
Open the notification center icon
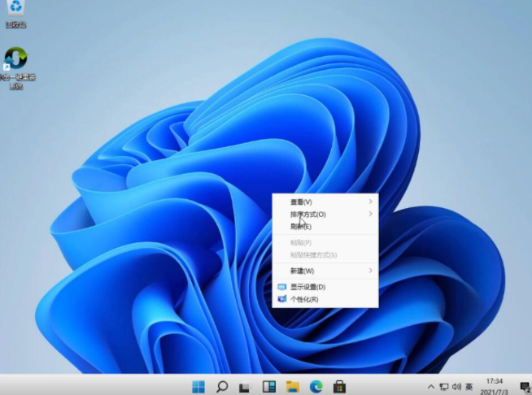pos(525,387)
